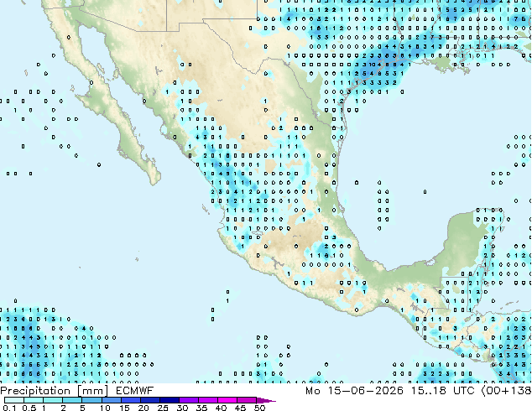
Task: Click the "(00+138" forecast offset text
Action: coord(506,391)
